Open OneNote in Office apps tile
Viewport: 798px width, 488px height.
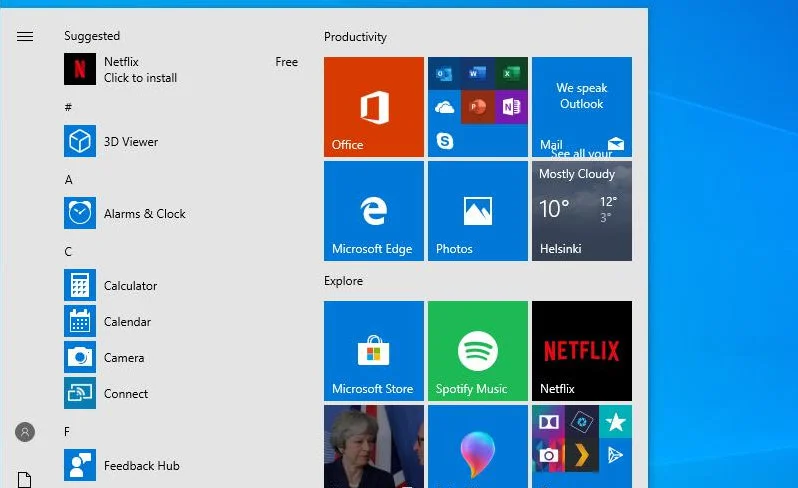pyautogui.click(x=511, y=107)
